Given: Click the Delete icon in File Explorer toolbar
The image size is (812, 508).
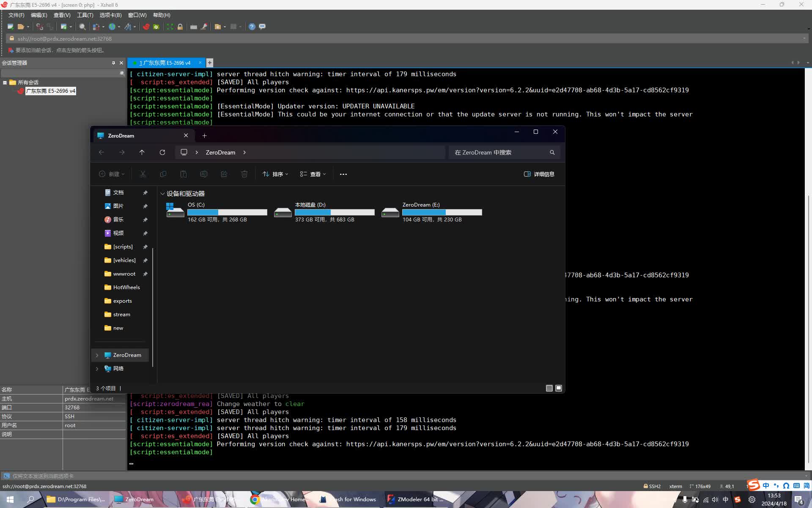Looking at the screenshot, I should click(244, 174).
